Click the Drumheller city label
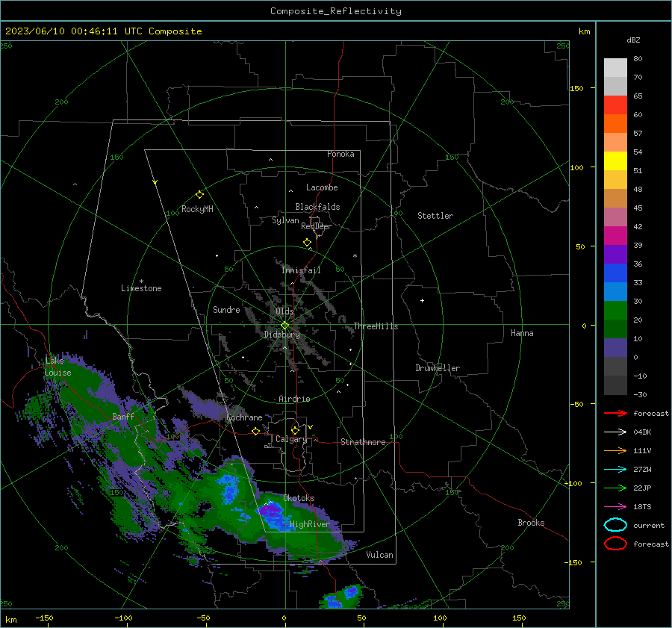Viewport: 672px width, 628px height. click(438, 368)
